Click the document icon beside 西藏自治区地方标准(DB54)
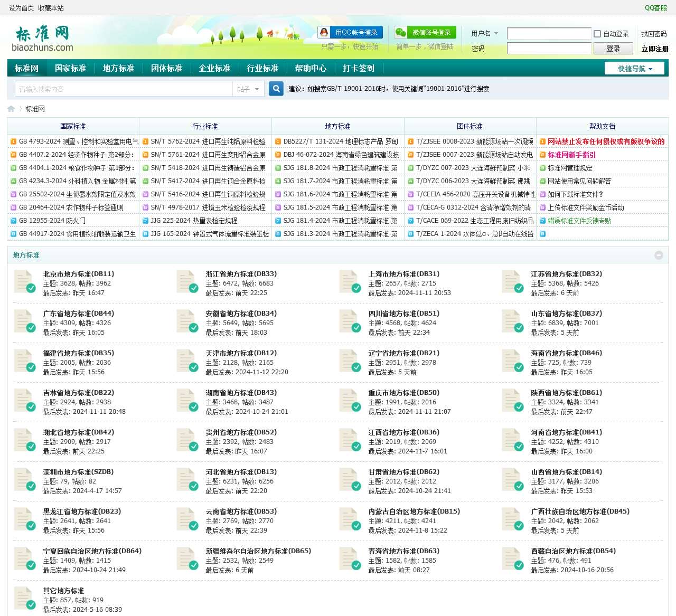This screenshot has width=676, height=616. 512,560
